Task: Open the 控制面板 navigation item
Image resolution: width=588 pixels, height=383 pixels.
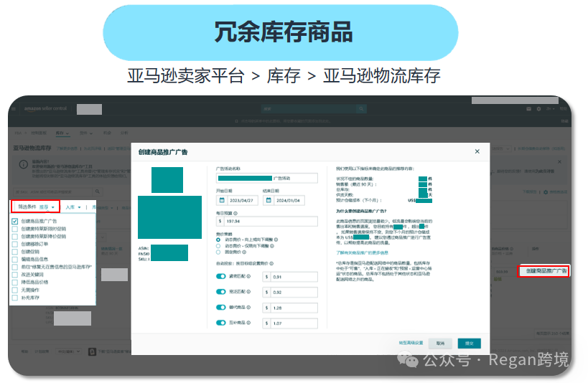Action: click(x=39, y=133)
